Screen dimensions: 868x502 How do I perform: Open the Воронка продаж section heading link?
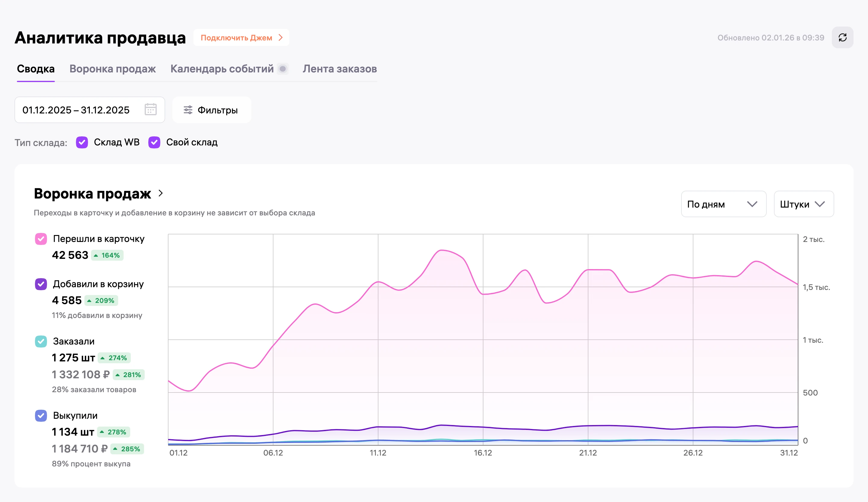[92, 193]
